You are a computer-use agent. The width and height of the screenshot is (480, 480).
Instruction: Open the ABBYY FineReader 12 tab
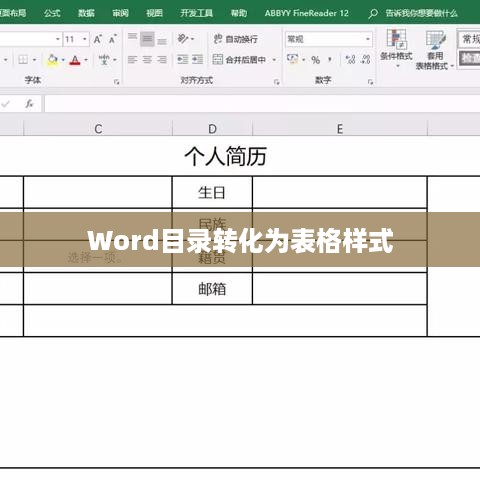pos(307,13)
